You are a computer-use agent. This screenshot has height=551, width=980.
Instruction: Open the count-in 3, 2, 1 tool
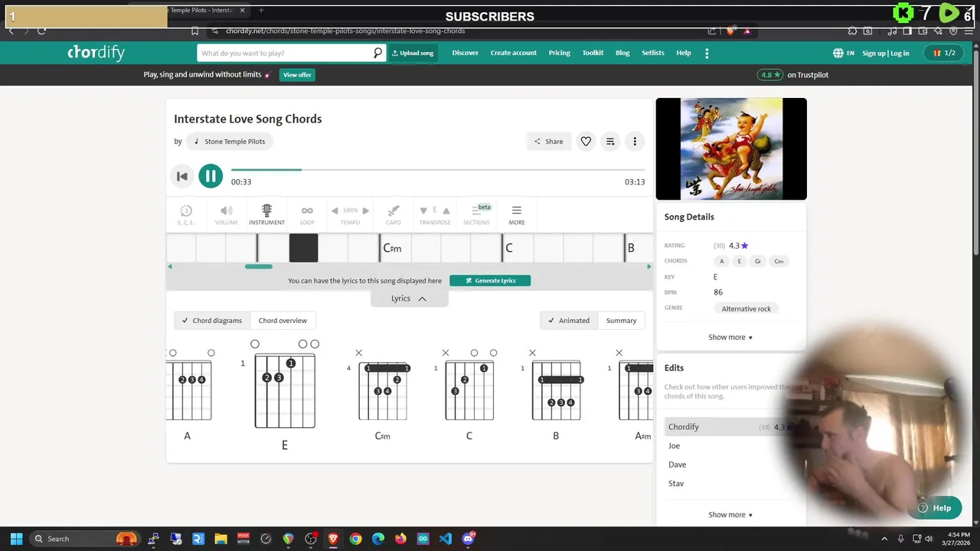click(x=185, y=215)
